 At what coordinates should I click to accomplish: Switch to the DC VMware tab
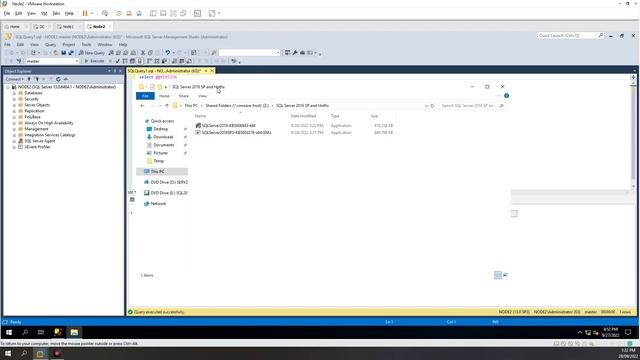41,27
